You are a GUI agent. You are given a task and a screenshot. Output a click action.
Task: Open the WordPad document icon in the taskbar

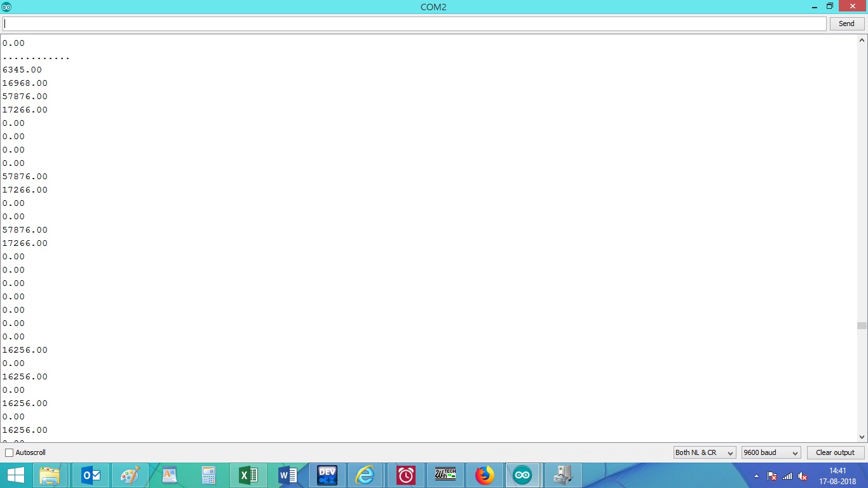170,475
